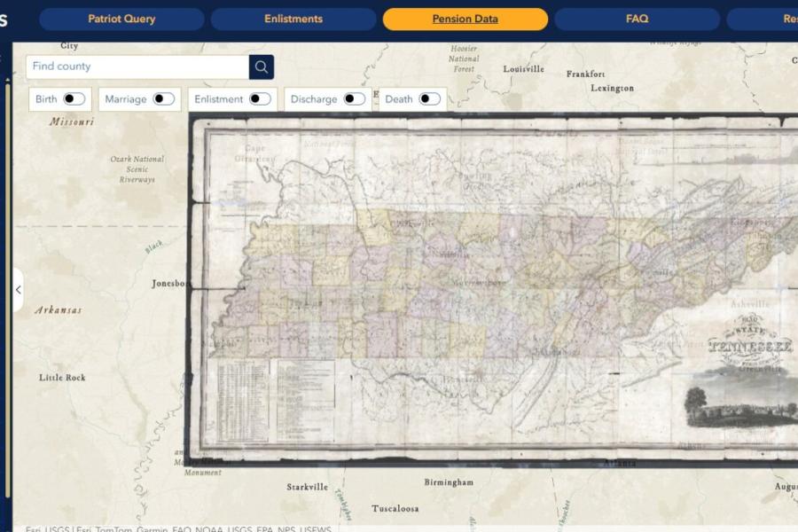798x532 pixels.
Task: Click the Tennessee title cartouche on overlay map
Action: coord(750,345)
